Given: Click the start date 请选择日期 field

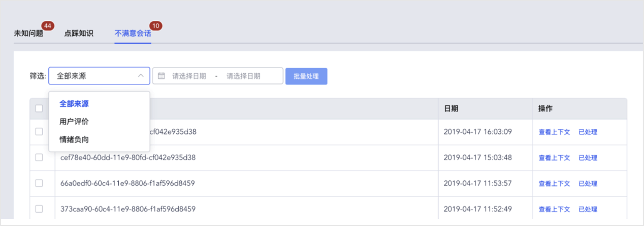Looking at the screenshot, I should point(189,76).
